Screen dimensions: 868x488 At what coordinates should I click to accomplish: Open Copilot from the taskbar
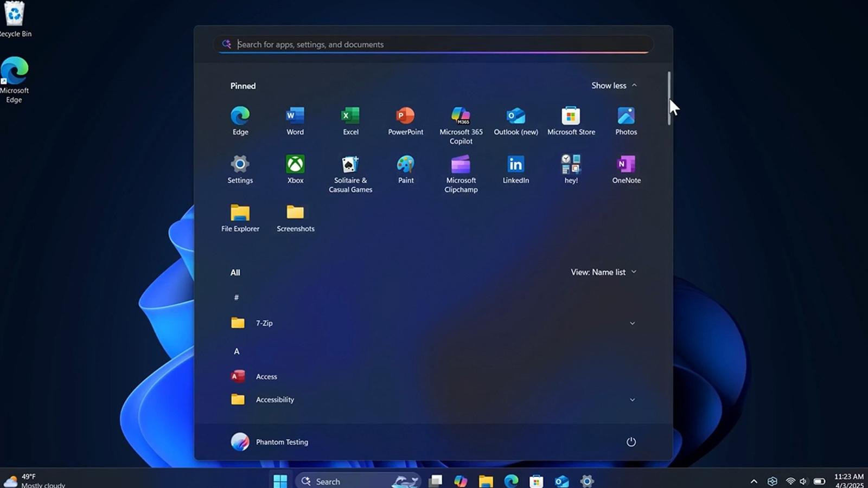pos(461,481)
